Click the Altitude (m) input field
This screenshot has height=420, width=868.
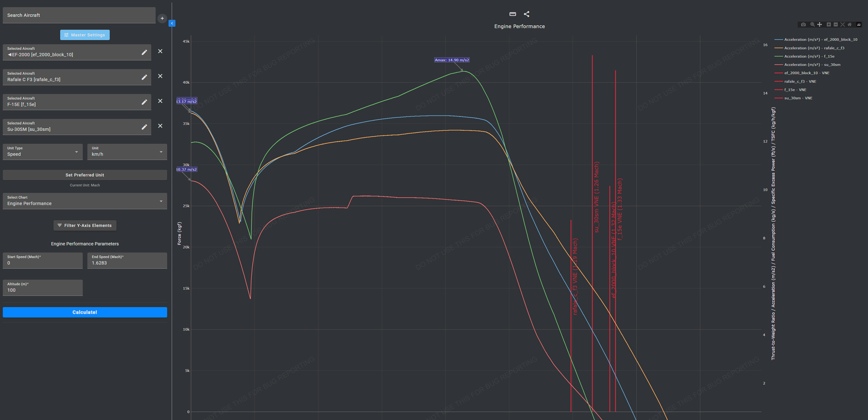42,290
